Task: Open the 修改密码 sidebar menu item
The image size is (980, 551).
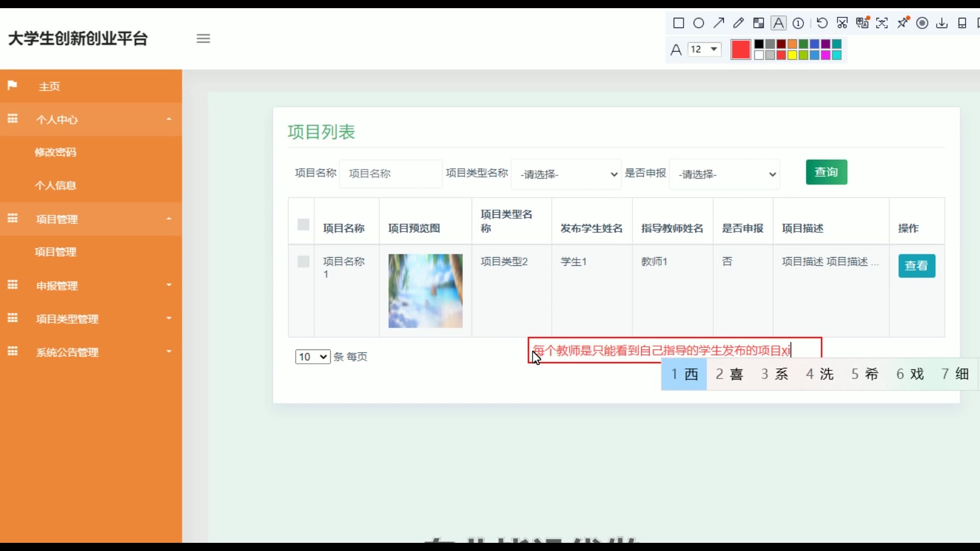Action: point(55,152)
